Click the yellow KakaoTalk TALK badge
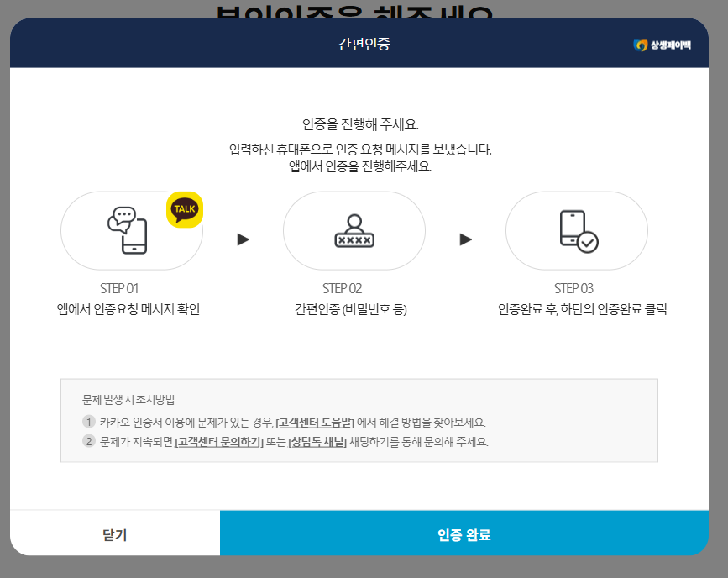The height and width of the screenshot is (578, 728). 186,210
